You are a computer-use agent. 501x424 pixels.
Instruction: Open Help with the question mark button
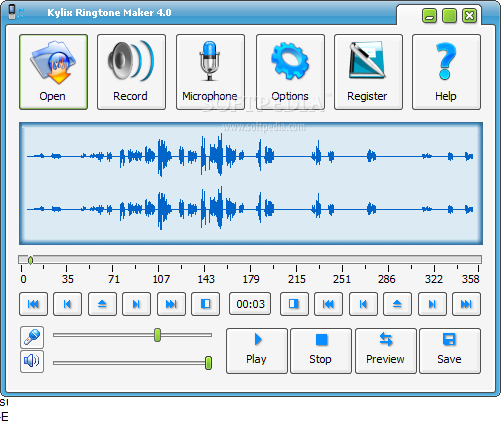point(446,72)
